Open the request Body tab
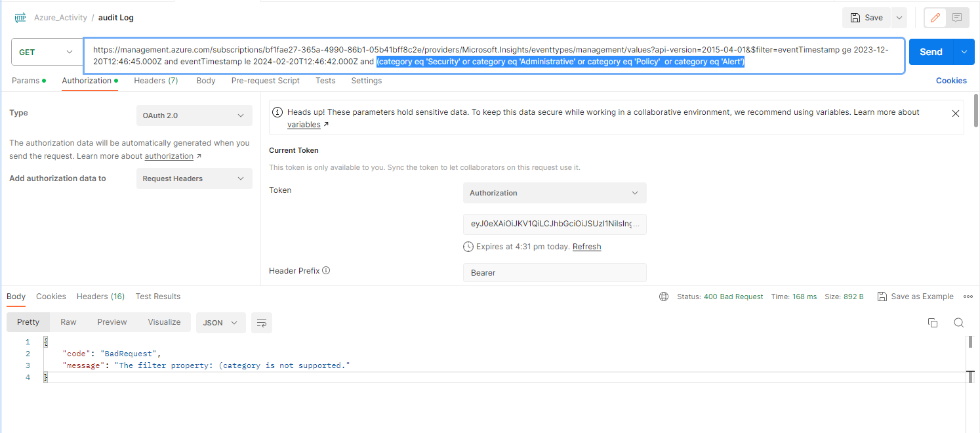 click(206, 81)
